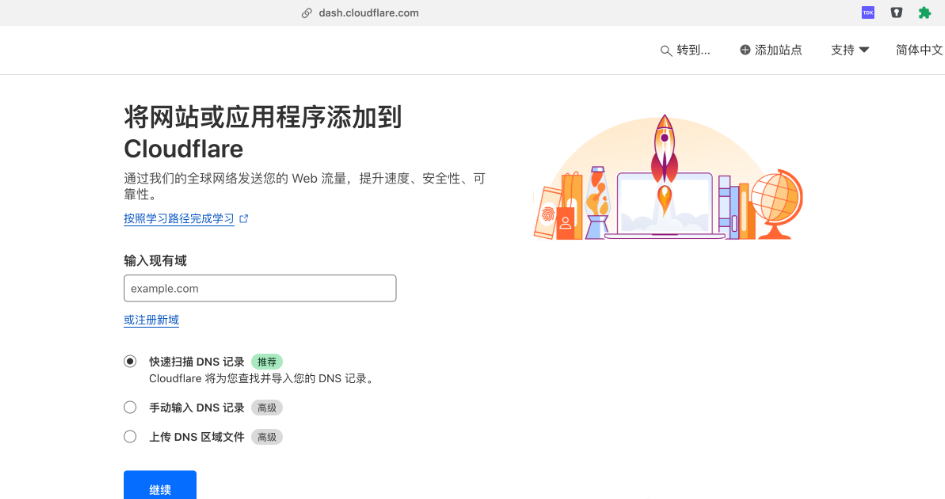Click text Cloudflare 将为您查找并导入您的 DNS 记录
This screenshot has height=499, width=945.
click(262, 378)
